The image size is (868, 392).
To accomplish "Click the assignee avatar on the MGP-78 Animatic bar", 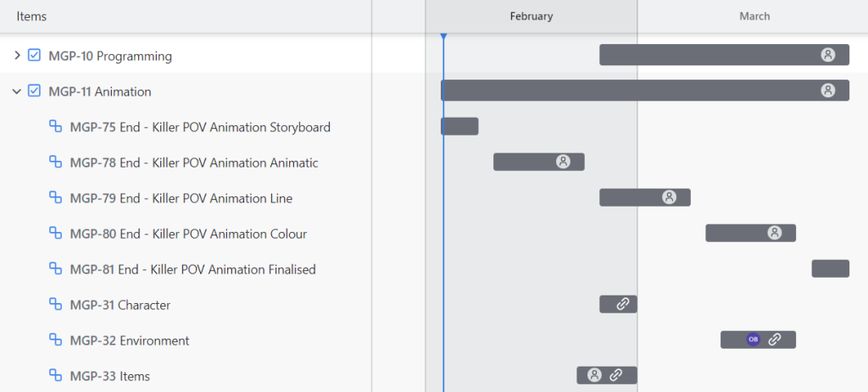I will coord(563,162).
